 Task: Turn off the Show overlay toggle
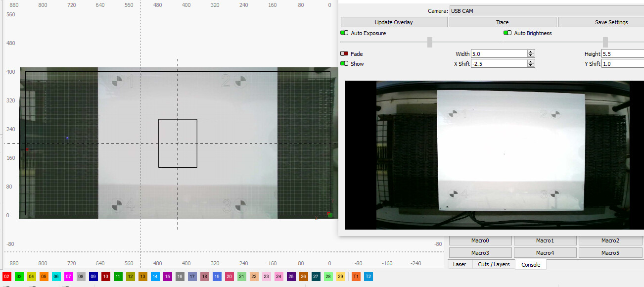coord(344,64)
